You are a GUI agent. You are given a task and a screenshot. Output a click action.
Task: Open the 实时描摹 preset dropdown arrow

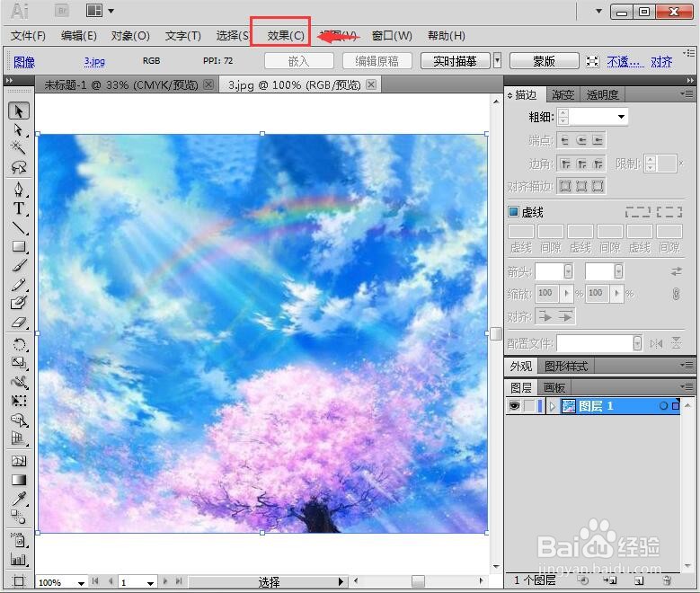497,60
